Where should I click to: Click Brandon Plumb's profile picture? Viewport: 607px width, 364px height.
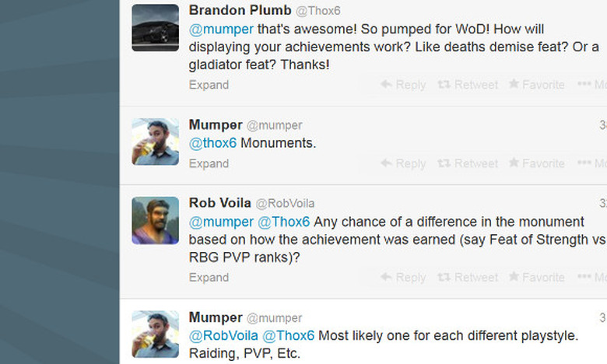(156, 28)
